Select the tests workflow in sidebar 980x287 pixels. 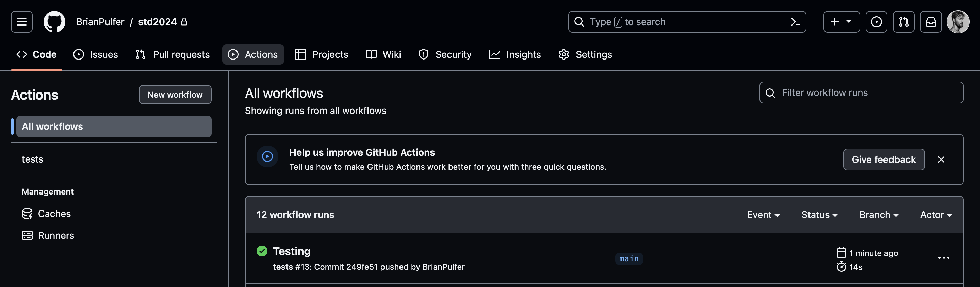(114, 159)
